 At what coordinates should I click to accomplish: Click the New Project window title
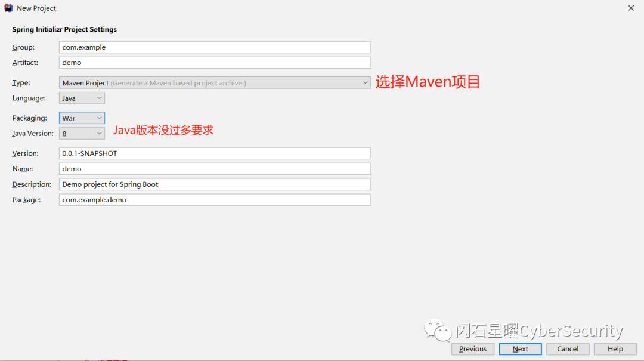(36, 8)
